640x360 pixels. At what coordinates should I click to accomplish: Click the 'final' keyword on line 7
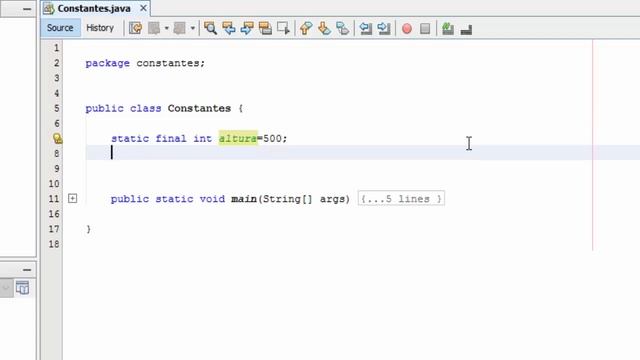coord(171,138)
